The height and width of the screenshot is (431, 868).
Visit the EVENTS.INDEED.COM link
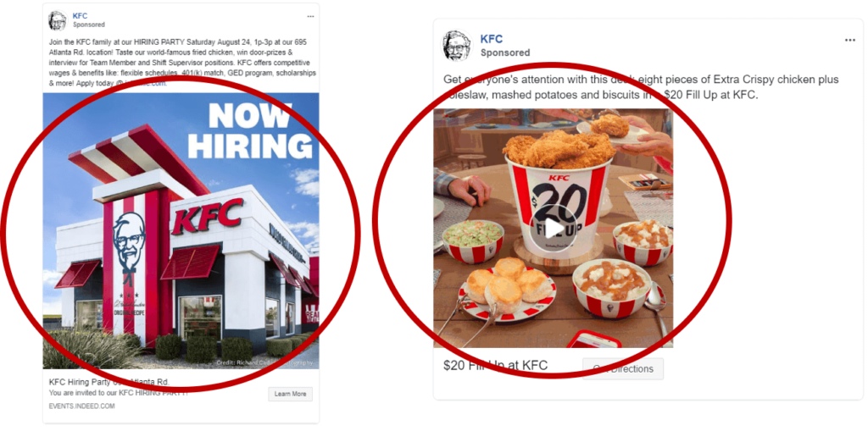point(81,406)
